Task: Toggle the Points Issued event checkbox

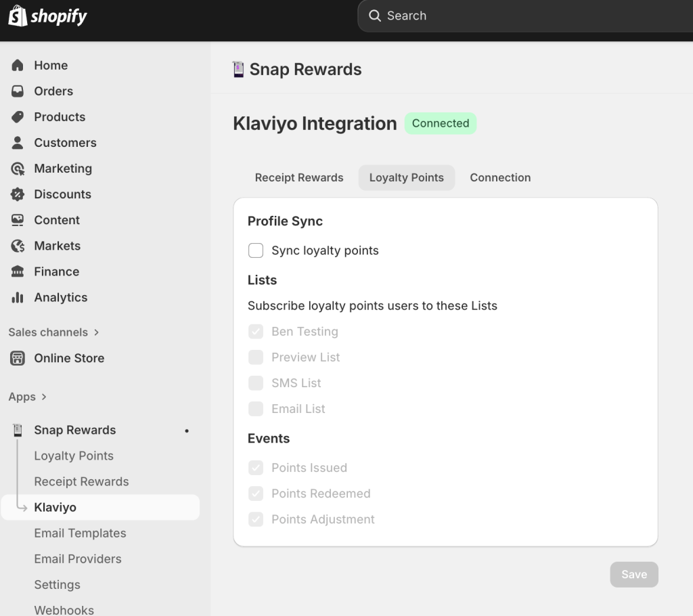Action: point(256,468)
